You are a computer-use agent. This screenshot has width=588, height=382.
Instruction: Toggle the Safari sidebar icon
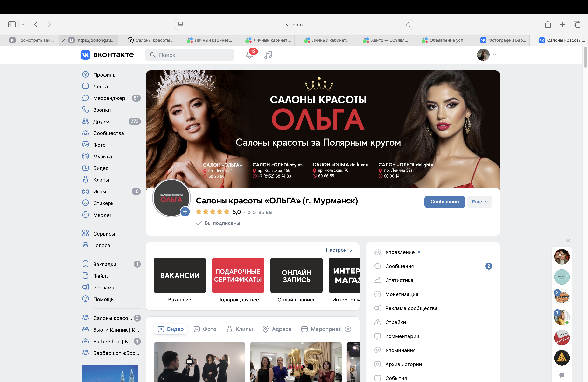click(x=12, y=24)
